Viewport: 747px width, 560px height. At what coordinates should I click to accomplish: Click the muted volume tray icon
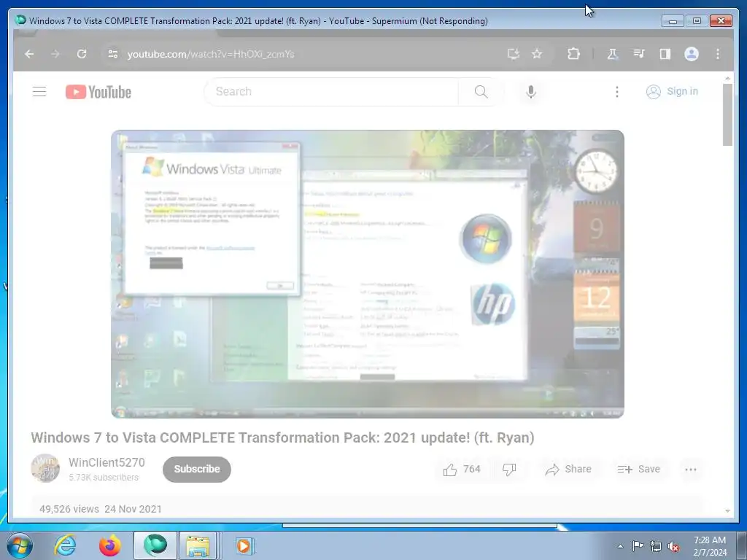pos(673,546)
